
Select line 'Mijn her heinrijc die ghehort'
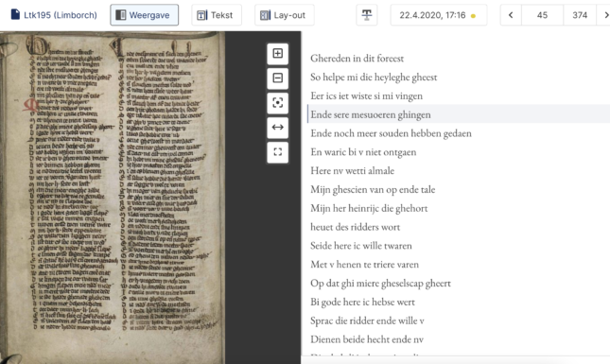[x=369, y=208]
